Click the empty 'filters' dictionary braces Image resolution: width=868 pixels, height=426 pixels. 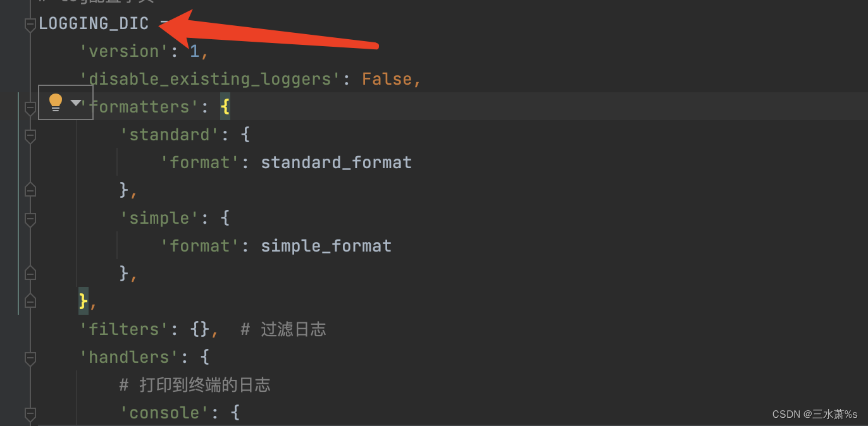(199, 329)
